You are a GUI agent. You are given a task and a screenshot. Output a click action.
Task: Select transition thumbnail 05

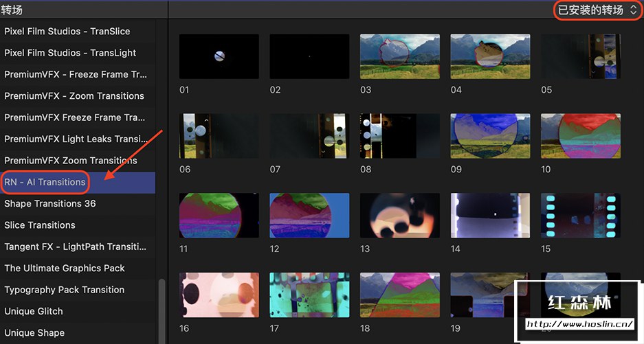pyautogui.click(x=580, y=56)
